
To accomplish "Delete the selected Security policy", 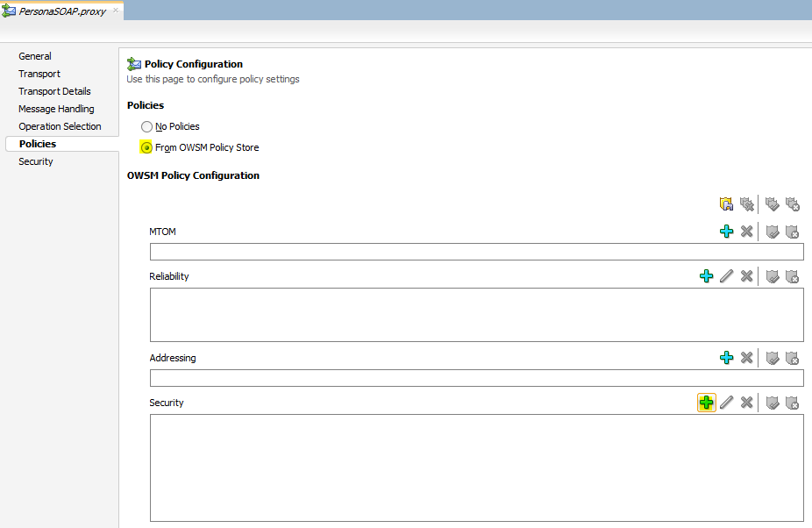I will click(x=747, y=402).
